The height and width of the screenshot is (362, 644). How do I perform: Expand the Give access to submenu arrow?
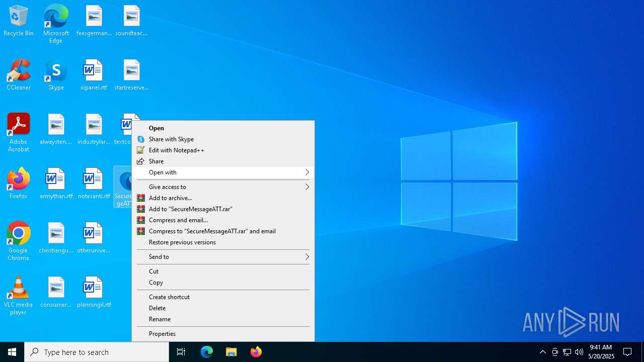(x=307, y=187)
